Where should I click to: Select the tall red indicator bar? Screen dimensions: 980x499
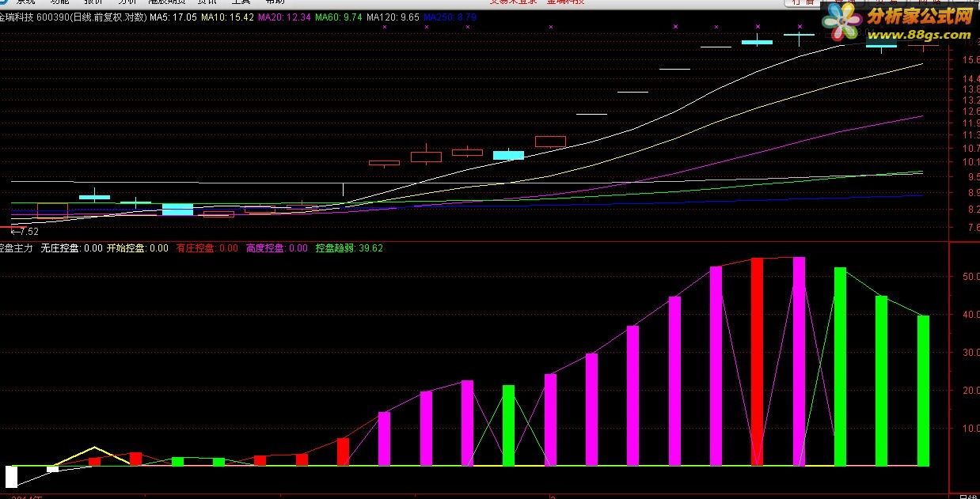[x=757, y=361]
